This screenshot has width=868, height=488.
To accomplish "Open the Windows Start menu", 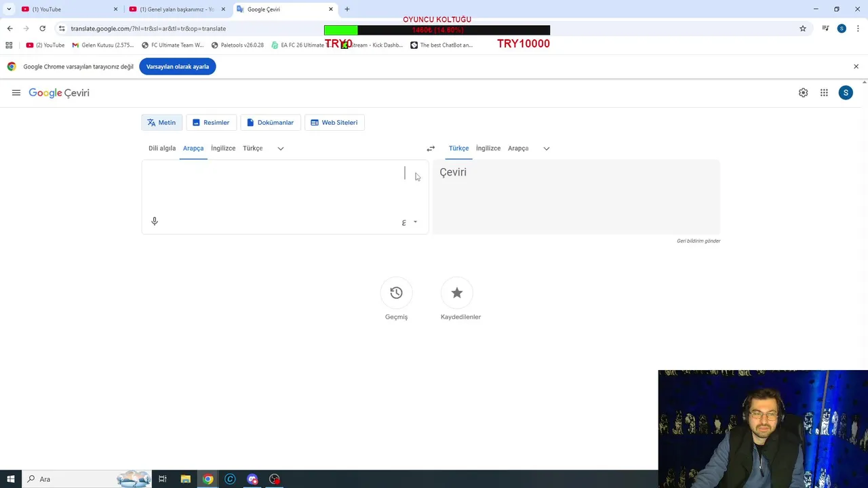I will click(x=10, y=479).
